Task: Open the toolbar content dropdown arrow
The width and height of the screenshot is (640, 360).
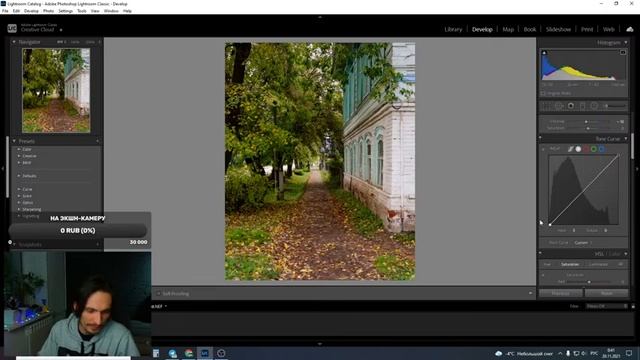Action: (x=530, y=293)
